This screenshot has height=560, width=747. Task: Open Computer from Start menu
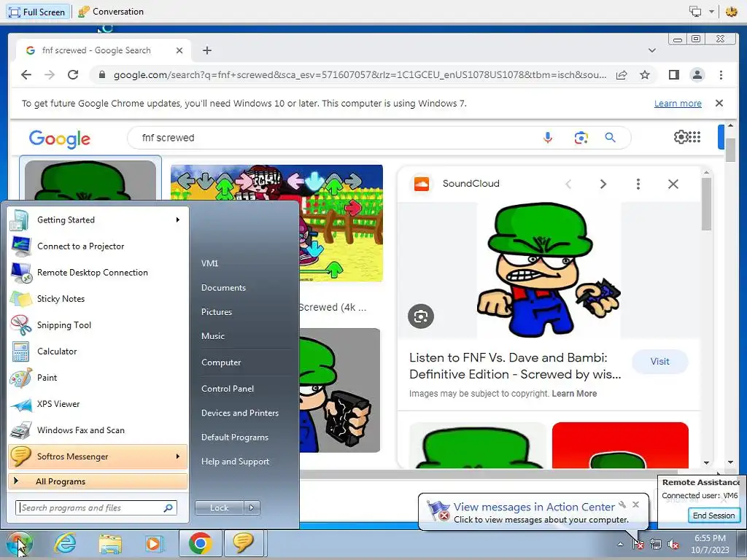tap(221, 362)
